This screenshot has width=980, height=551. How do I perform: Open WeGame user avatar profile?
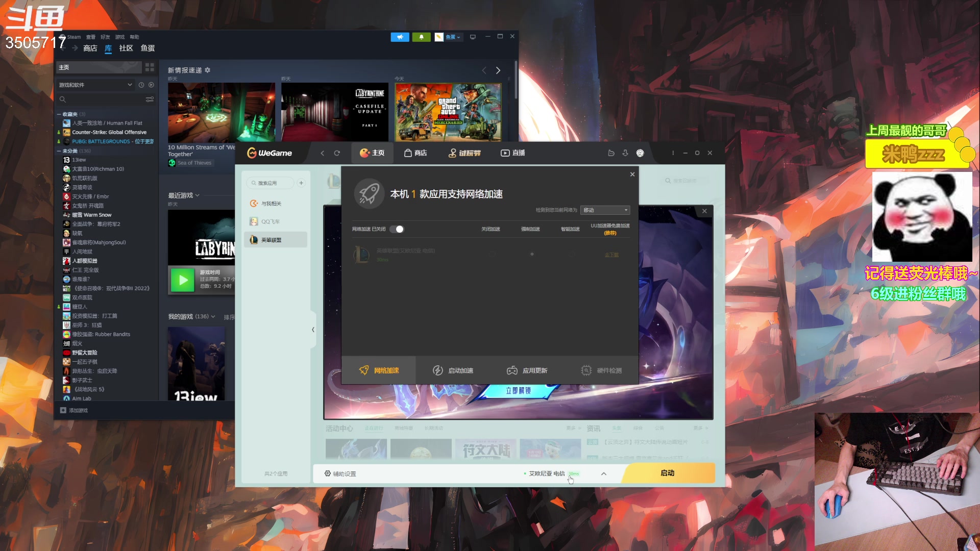coord(640,153)
